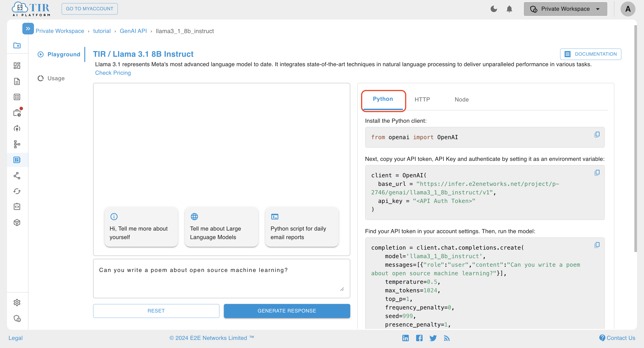Switch to the HTTP code tab
This screenshot has width=644, height=348.
coord(422,99)
